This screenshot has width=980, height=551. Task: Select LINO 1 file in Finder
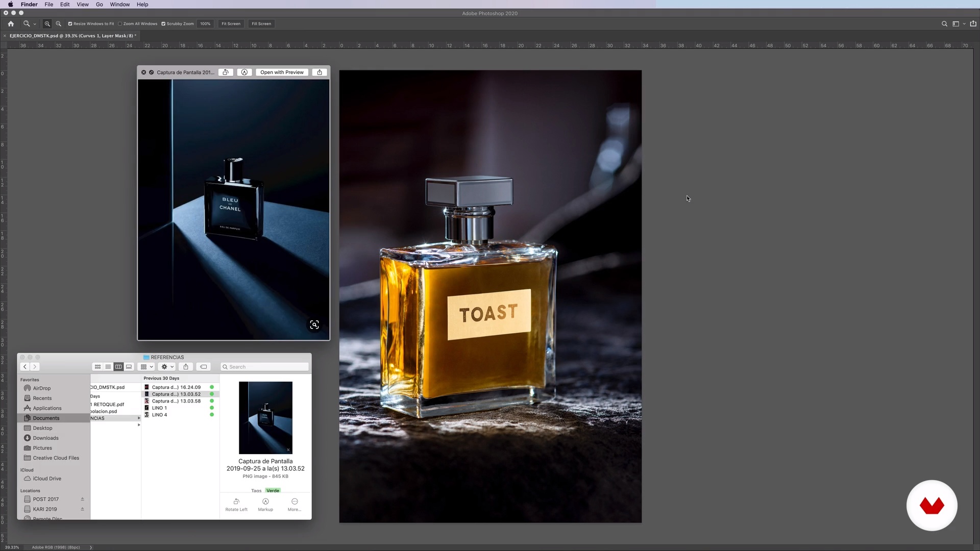(180, 408)
